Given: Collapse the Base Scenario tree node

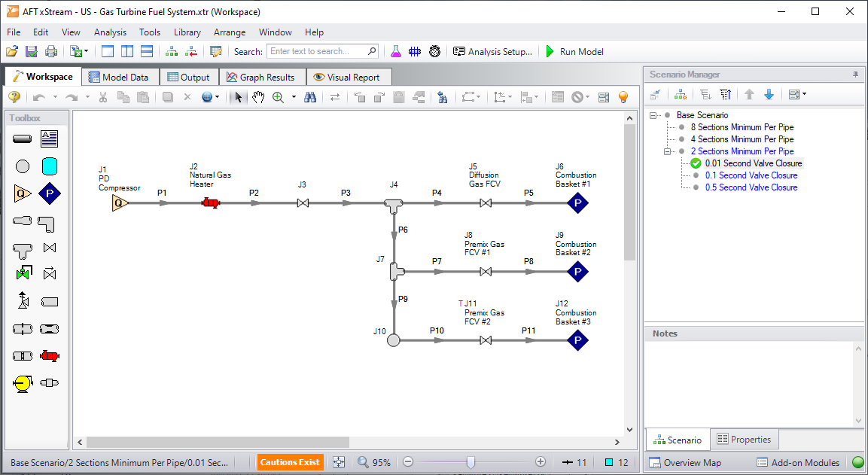Looking at the screenshot, I should point(653,115).
